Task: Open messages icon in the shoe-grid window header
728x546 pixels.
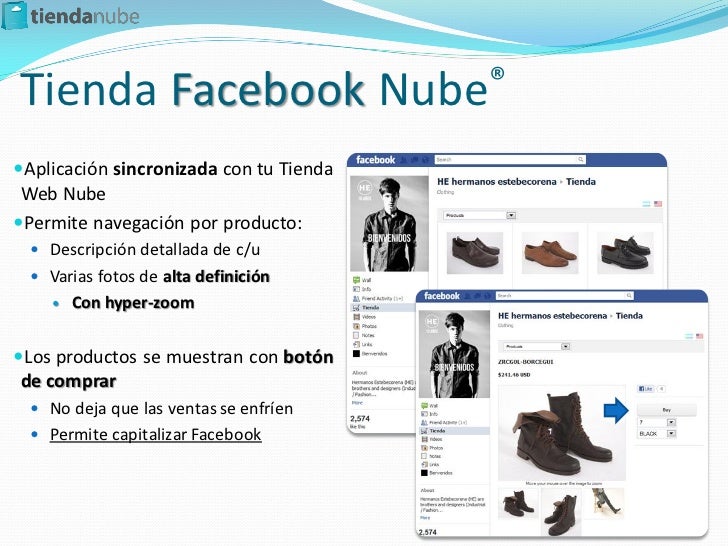Action: tap(414, 160)
